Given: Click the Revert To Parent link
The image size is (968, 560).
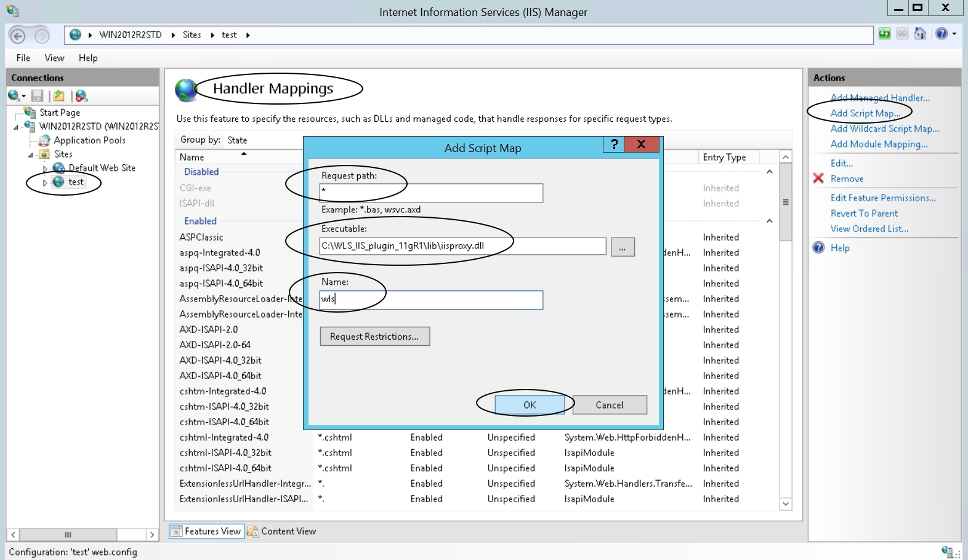Looking at the screenshot, I should point(864,213).
